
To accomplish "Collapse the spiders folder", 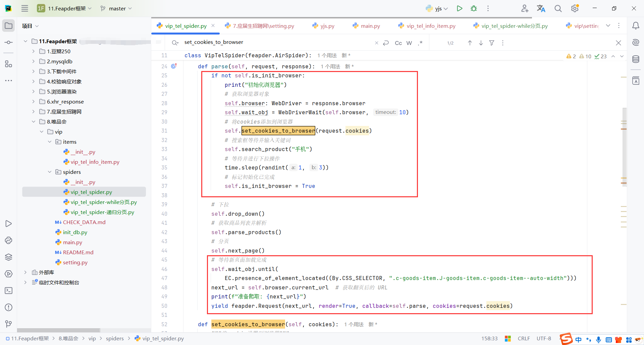I will (x=50, y=172).
